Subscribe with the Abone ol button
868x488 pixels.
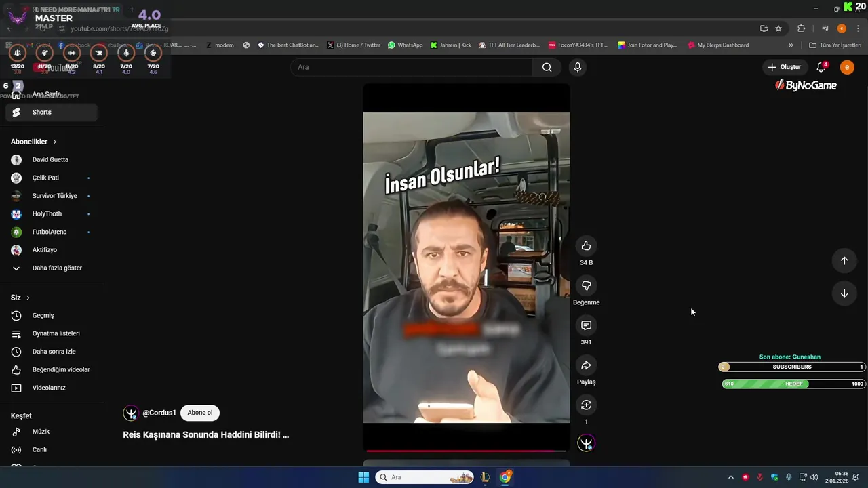point(200,413)
